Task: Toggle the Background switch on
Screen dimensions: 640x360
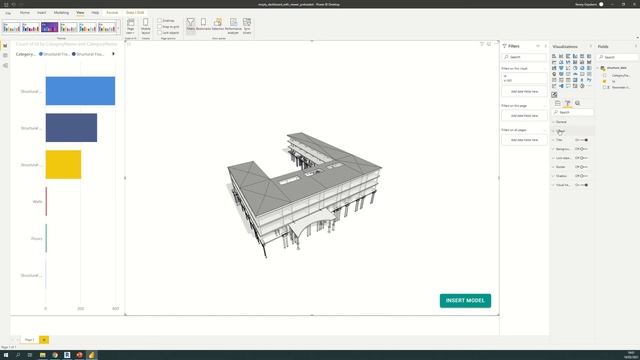Action: coord(584,149)
